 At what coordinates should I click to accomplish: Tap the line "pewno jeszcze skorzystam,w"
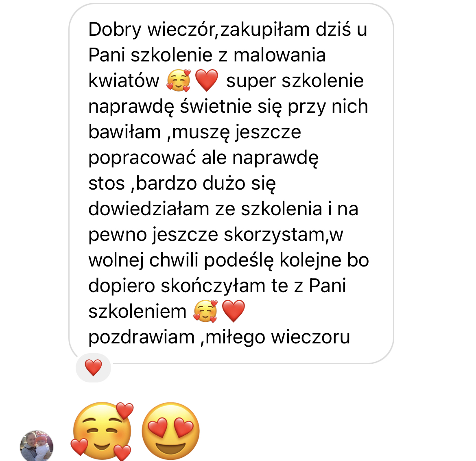point(216,235)
